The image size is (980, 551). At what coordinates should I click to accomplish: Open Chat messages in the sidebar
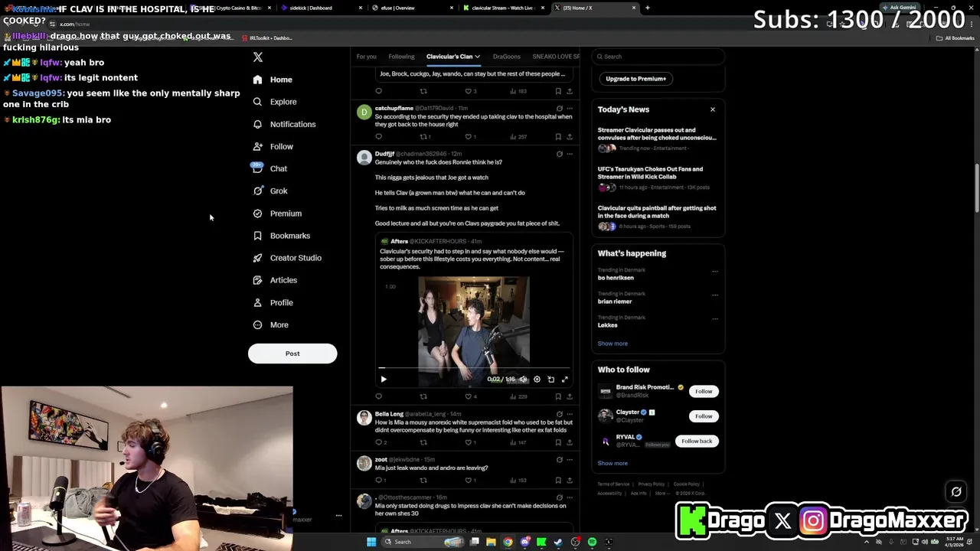tap(270, 168)
